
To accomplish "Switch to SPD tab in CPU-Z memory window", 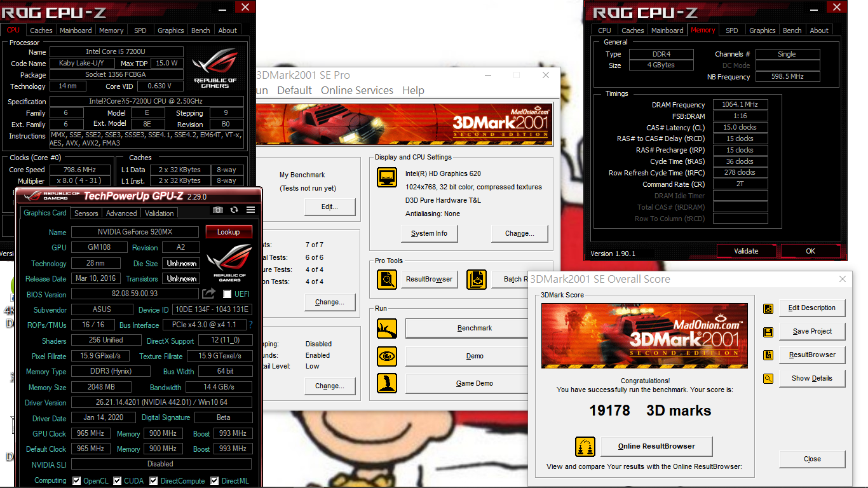I will (x=732, y=30).
